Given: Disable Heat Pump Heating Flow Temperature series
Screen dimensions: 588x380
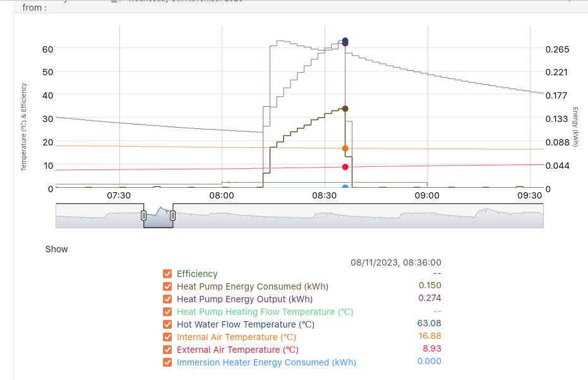Looking at the screenshot, I should pos(167,312).
